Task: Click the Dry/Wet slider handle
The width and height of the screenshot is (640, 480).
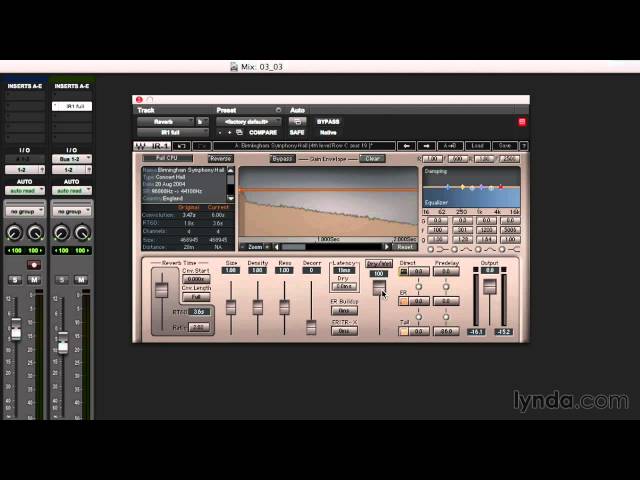Action: tap(379, 288)
